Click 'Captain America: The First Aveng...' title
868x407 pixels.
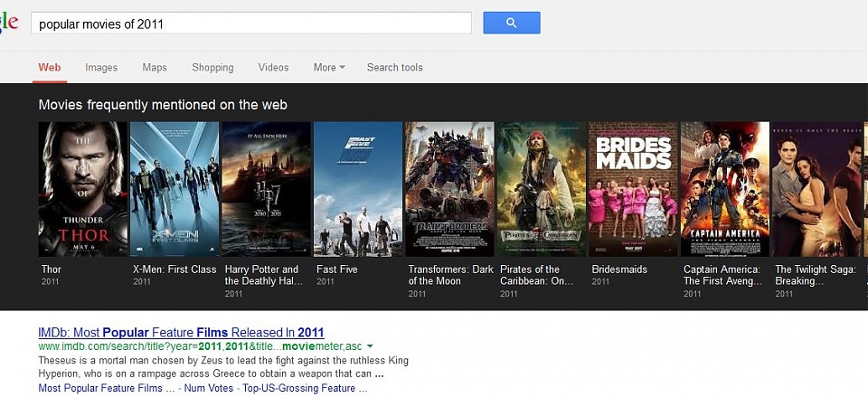coord(722,275)
